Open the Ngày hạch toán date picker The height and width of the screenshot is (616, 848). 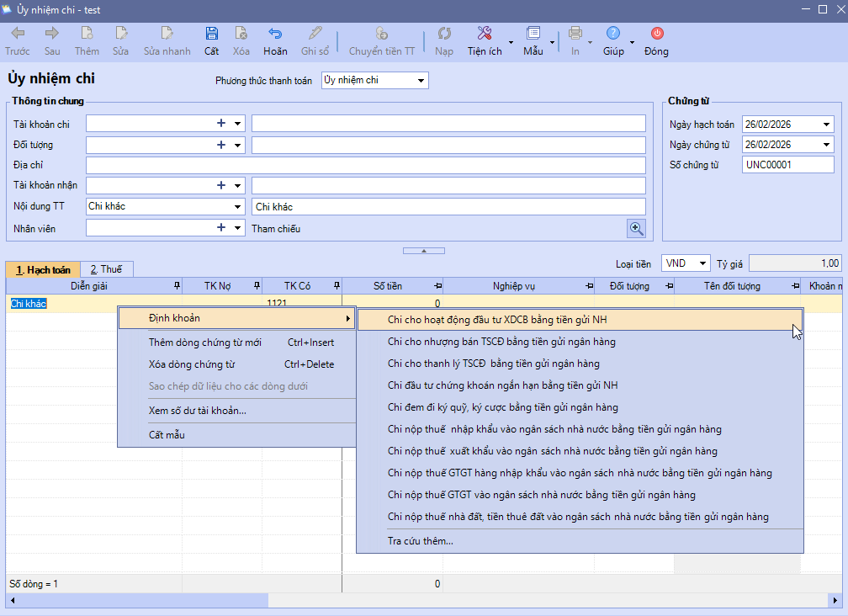[827, 125]
